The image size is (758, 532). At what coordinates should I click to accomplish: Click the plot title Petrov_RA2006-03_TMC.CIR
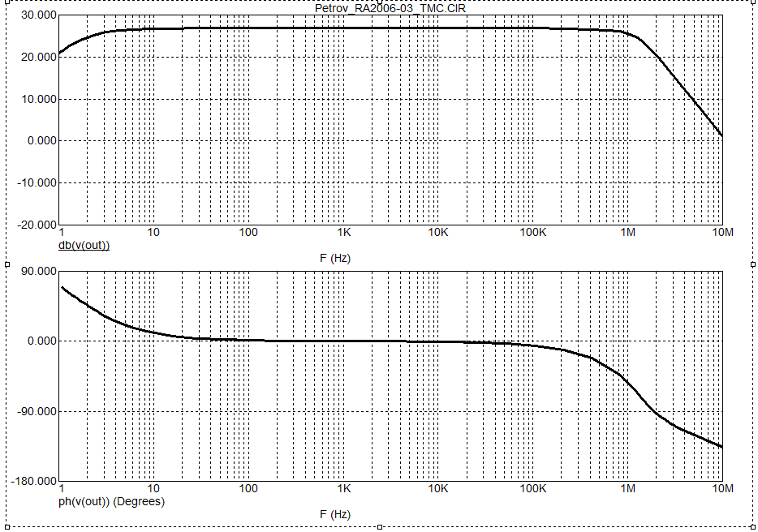[390, 8]
